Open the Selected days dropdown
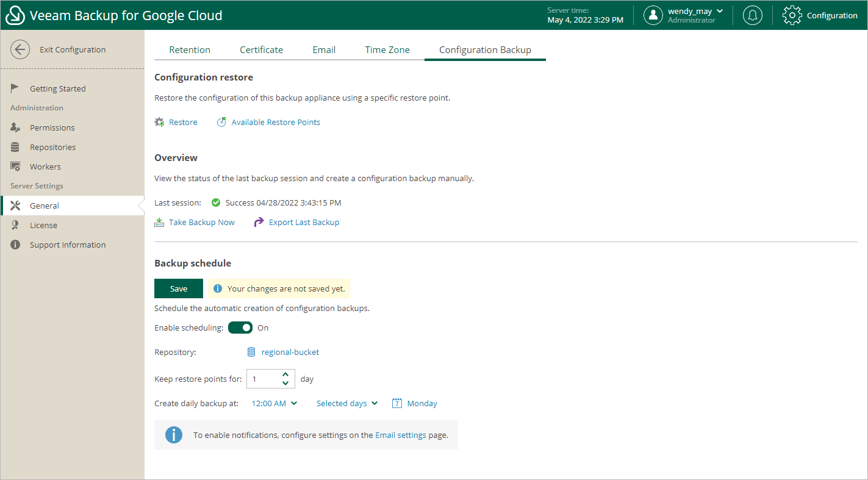This screenshot has width=868, height=480. click(347, 403)
